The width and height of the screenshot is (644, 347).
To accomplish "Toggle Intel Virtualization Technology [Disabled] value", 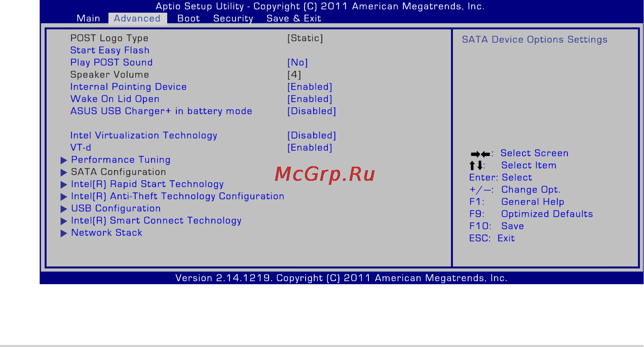I will [x=312, y=136].
